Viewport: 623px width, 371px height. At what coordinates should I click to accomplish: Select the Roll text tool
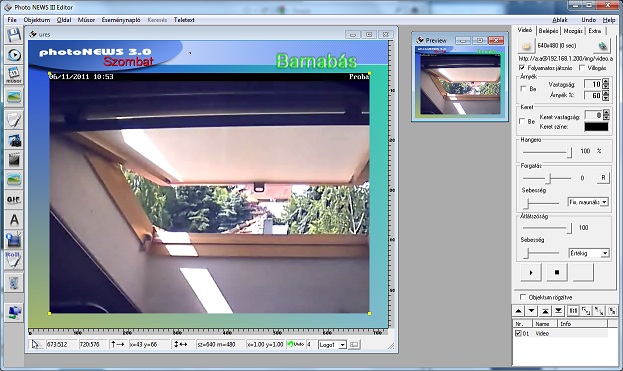tap(14, 259)
